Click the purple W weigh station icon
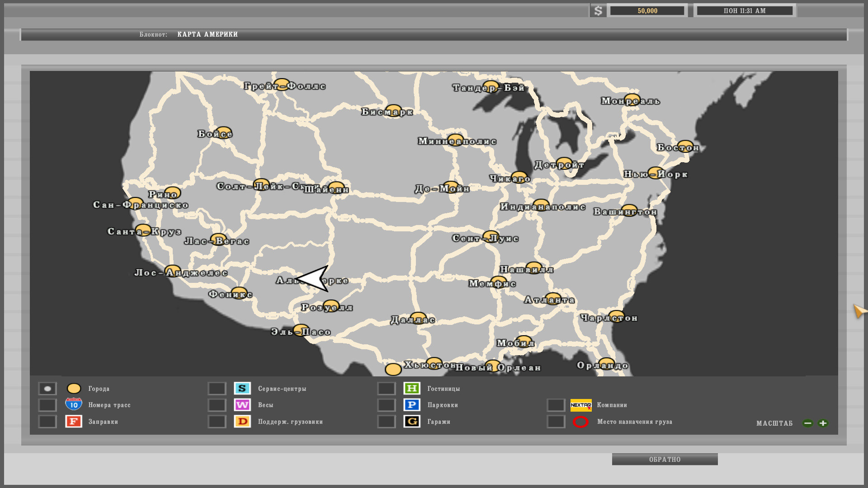Image resolution: width=868 pixels, height=488 pixels. coord(242,405)
